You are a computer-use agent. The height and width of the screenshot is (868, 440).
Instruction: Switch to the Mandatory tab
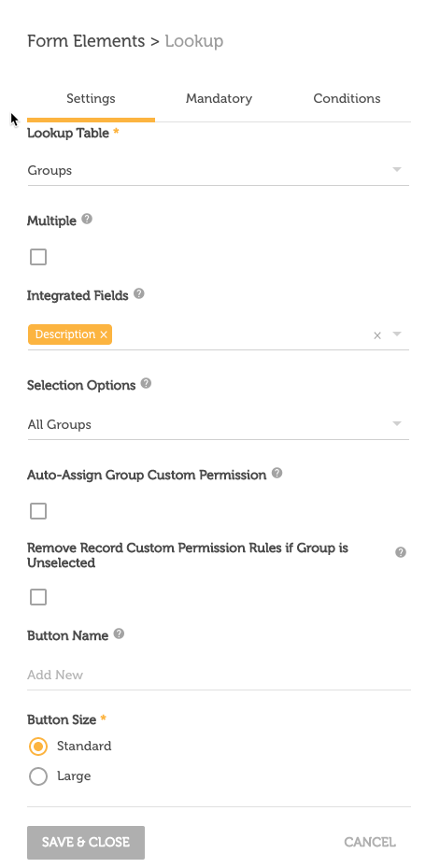coord(219,98)
